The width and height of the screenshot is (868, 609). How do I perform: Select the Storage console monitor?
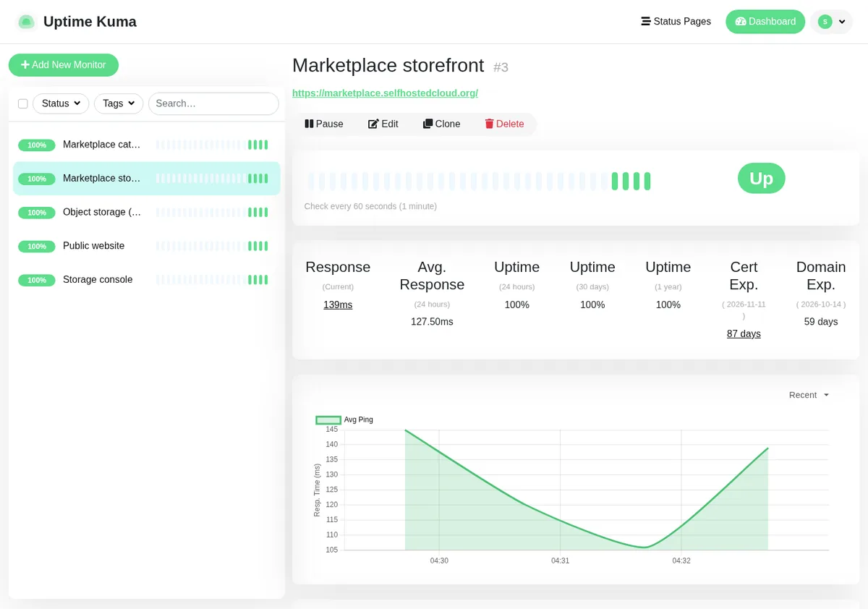point(147,280)
